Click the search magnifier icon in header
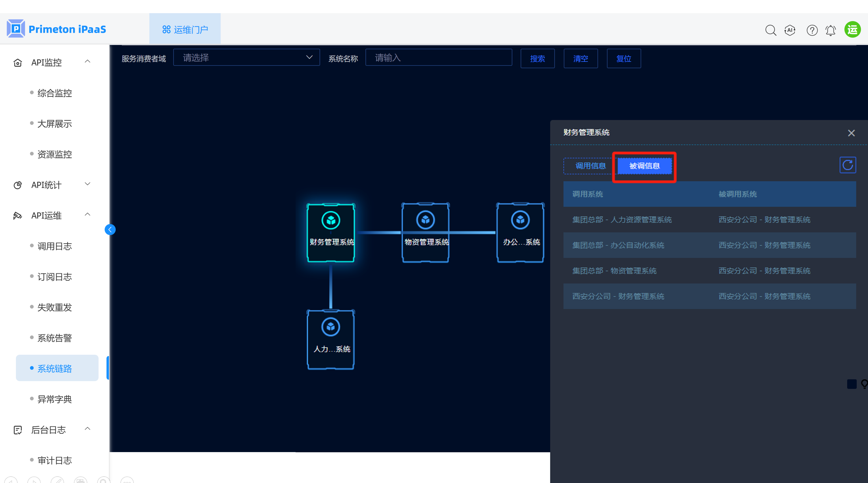 [771, 30]
